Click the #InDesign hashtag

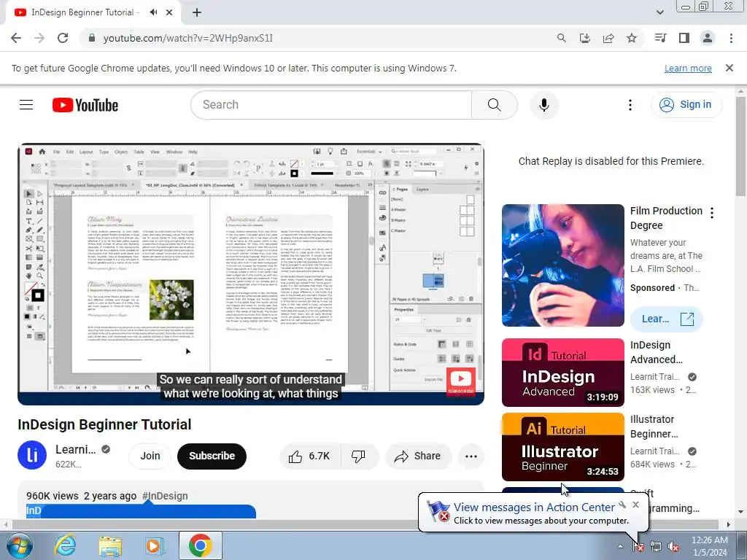(x=165, y=496)
